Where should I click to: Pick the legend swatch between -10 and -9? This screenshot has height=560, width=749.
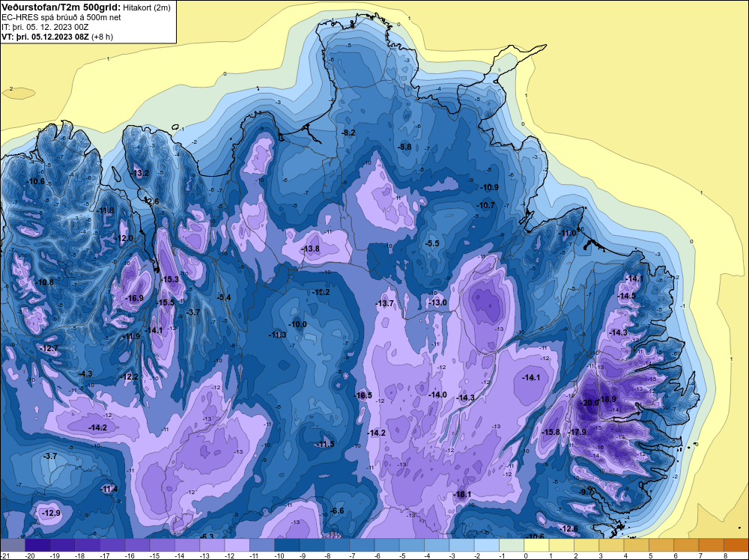tap(287, 545)
